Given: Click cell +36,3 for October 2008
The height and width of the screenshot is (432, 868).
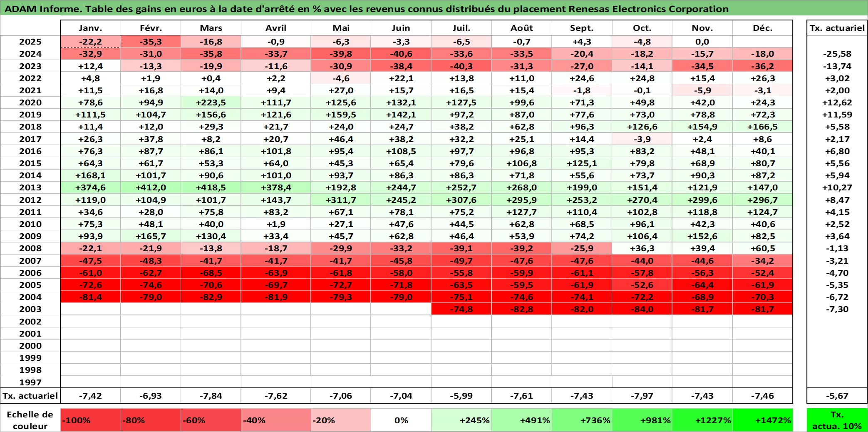Looking at the screenshot, I should click(x=642, y=248).
